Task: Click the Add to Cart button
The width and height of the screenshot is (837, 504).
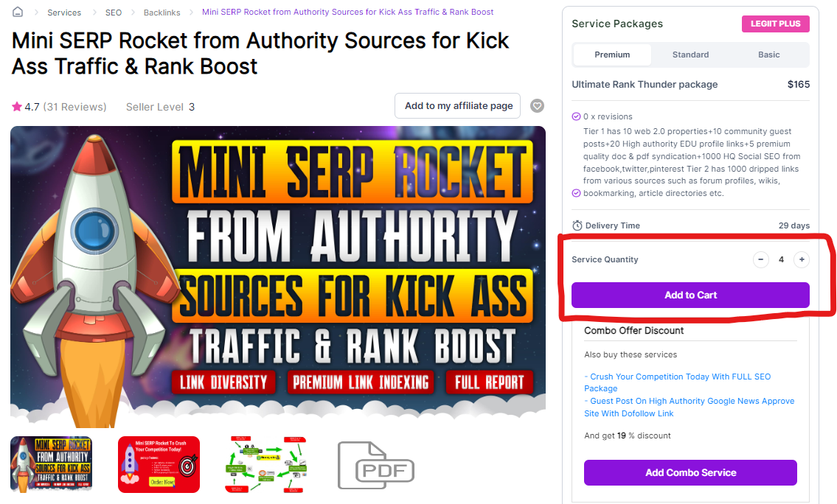Action: point(690,295)
